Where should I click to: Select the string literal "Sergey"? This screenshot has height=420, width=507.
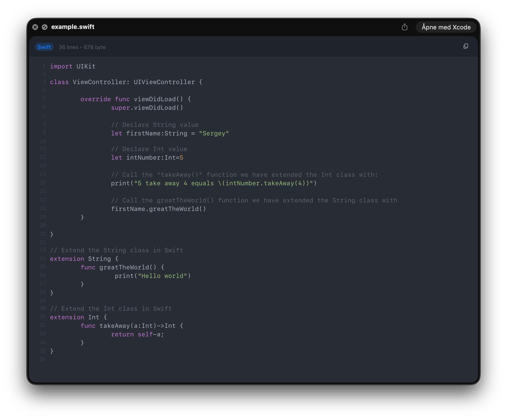pos(214,133)
